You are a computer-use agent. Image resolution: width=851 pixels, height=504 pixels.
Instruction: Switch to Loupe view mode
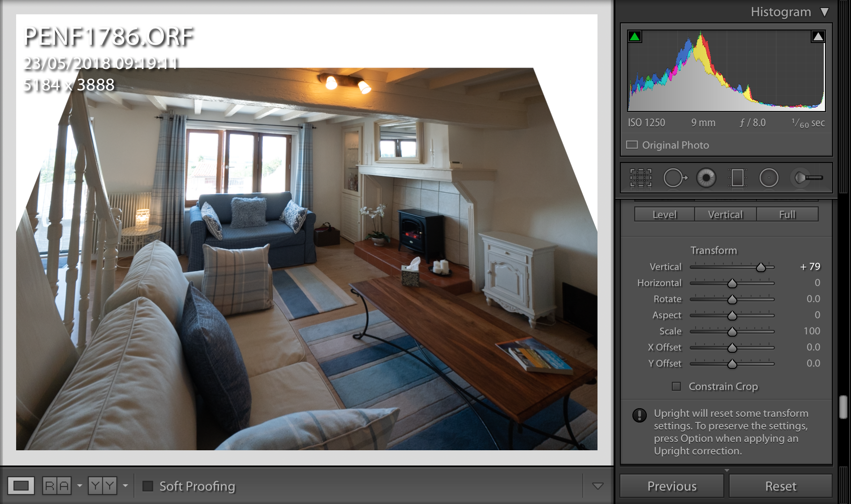click(x=21, y=486)
